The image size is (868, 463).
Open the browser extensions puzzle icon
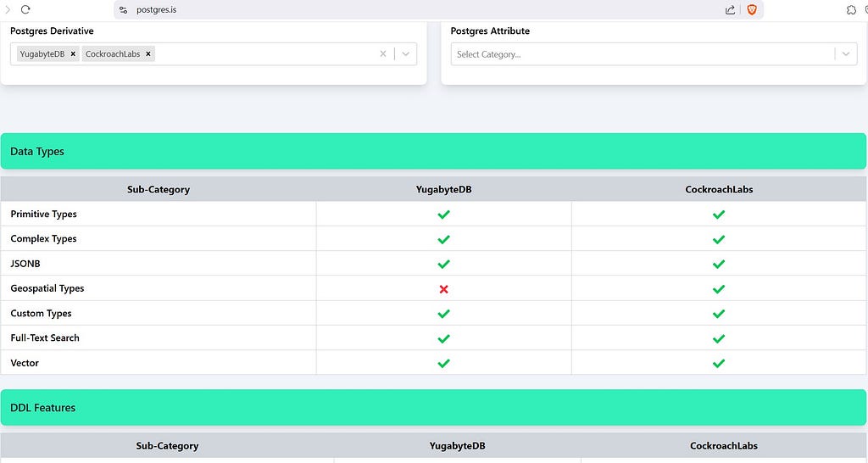point(851,10)
